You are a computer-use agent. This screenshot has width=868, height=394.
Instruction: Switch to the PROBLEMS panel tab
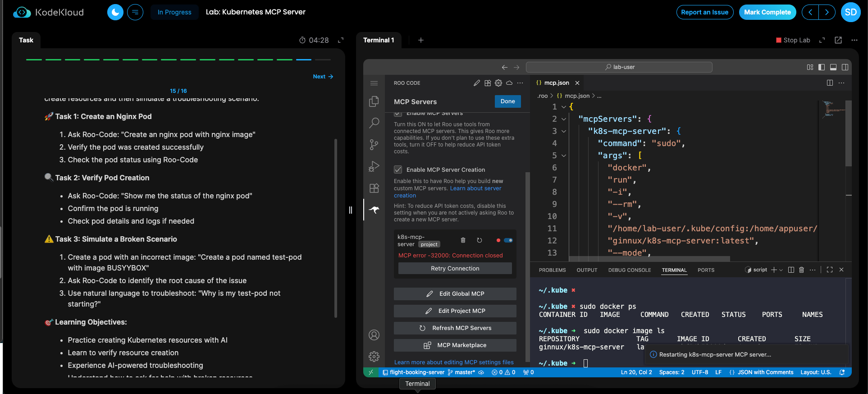[553, 270]
